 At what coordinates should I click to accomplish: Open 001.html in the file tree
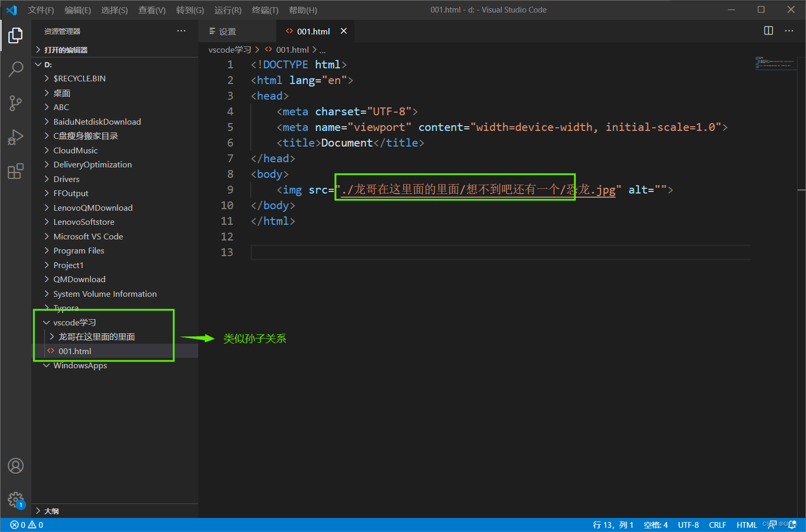coord(115,351)
